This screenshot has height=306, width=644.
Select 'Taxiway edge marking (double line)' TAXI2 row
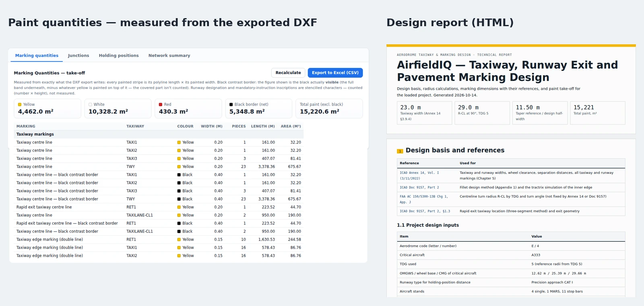[x=159, y=256]
